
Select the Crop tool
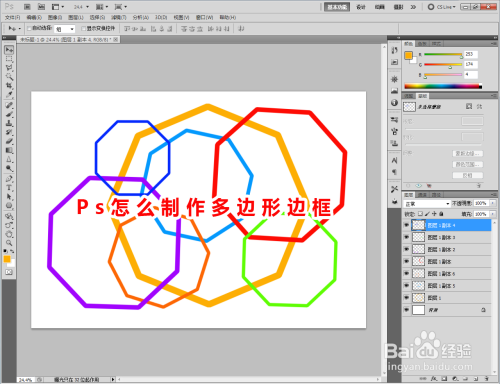[x=9, y=86]
